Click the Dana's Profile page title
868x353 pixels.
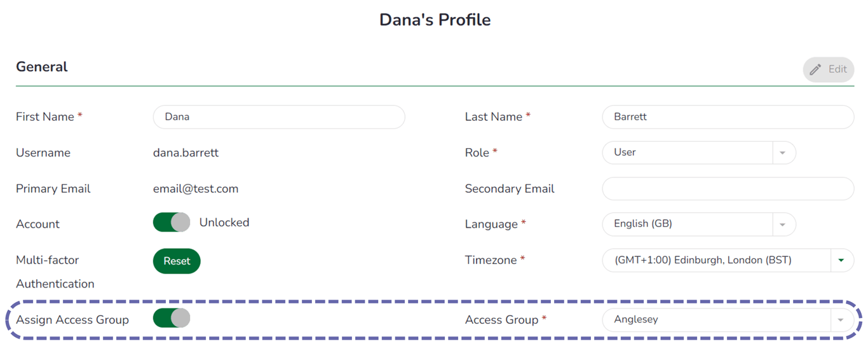pyautogui.click(x=435, y=20)
